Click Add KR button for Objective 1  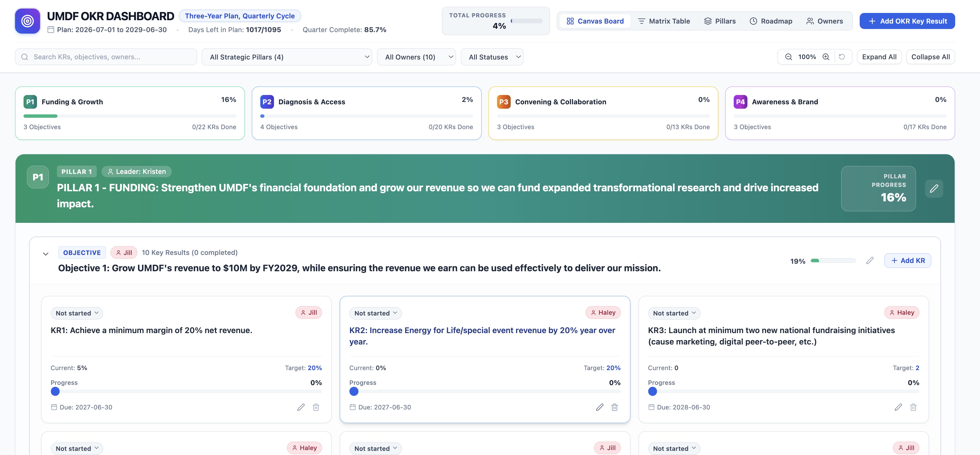click(x=907, y=261)
